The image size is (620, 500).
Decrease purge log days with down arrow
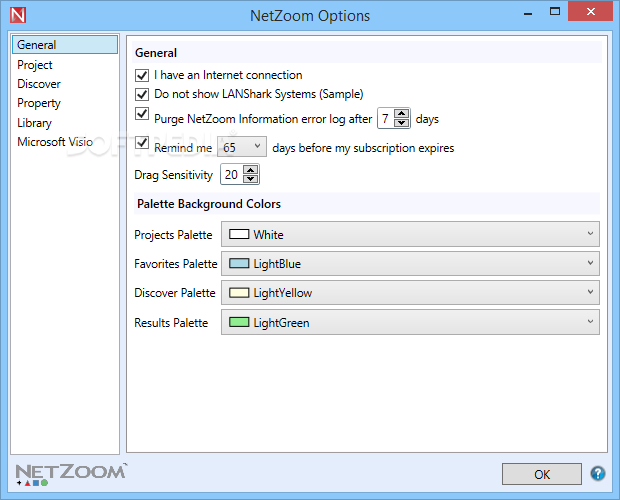pos(402,123)
